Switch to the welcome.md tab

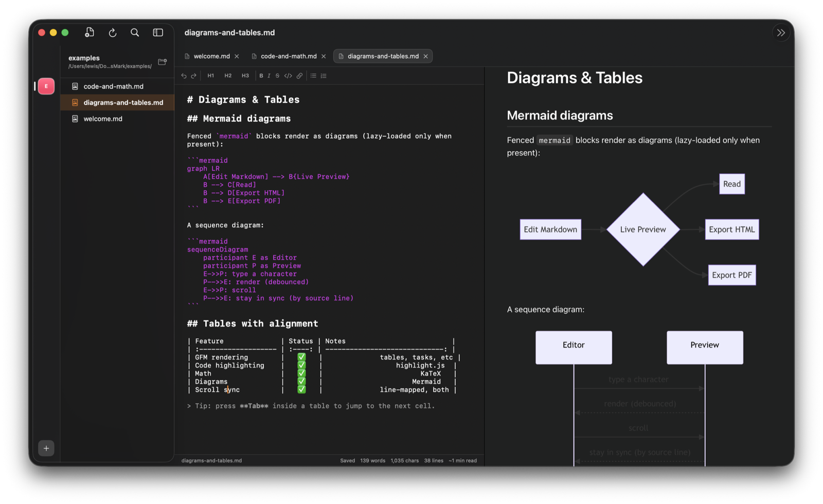[211, 56]
